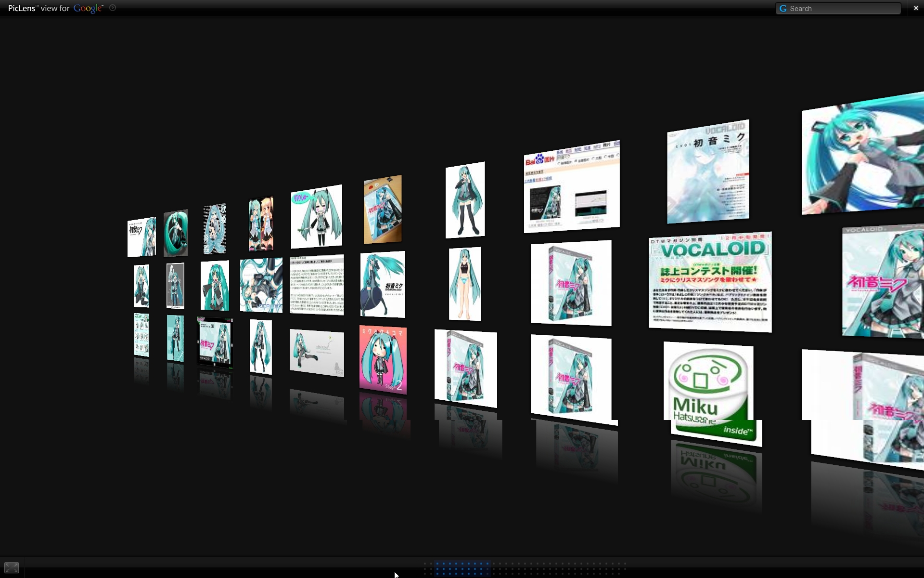Open the laughing chibi Miku thumbnail
Screen dimensions: 924x578
tap(317, 216)
